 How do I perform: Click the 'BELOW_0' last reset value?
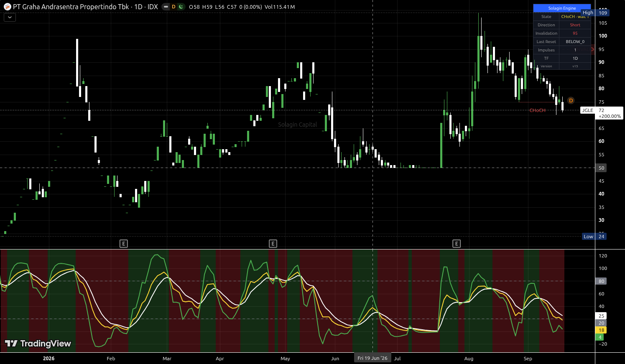pos(575,42)
